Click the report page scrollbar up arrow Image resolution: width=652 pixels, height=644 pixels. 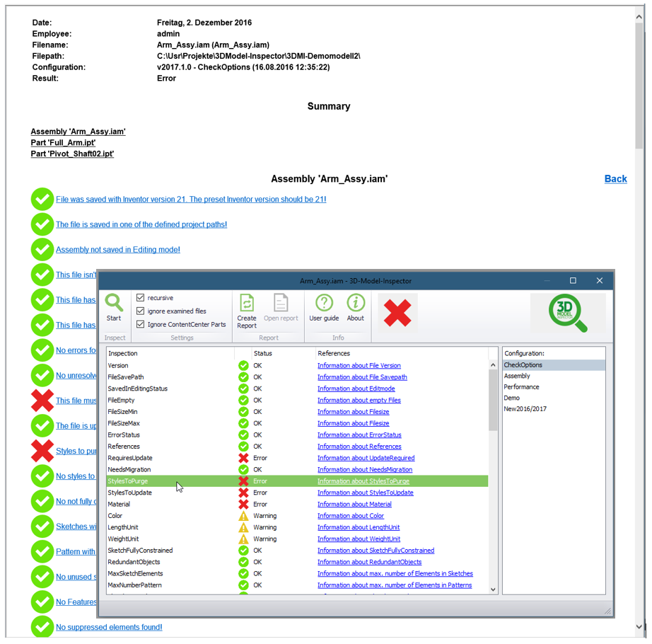(639, 17)
